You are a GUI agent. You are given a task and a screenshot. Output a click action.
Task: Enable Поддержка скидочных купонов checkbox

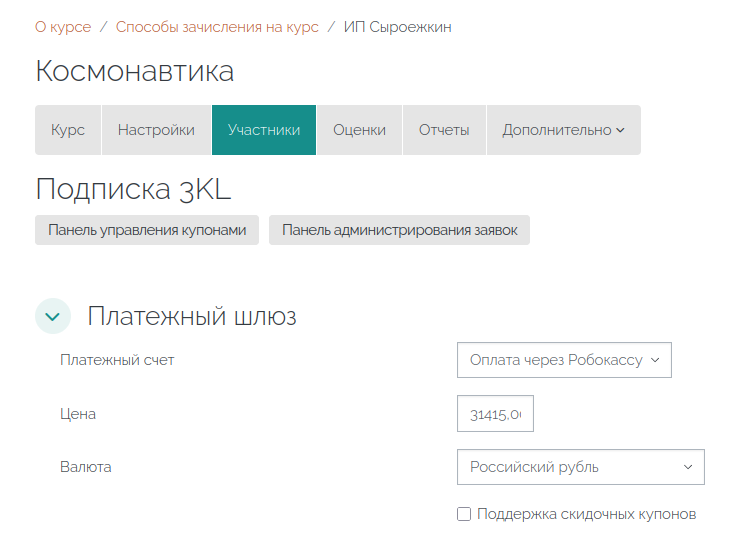click(464, 514)
